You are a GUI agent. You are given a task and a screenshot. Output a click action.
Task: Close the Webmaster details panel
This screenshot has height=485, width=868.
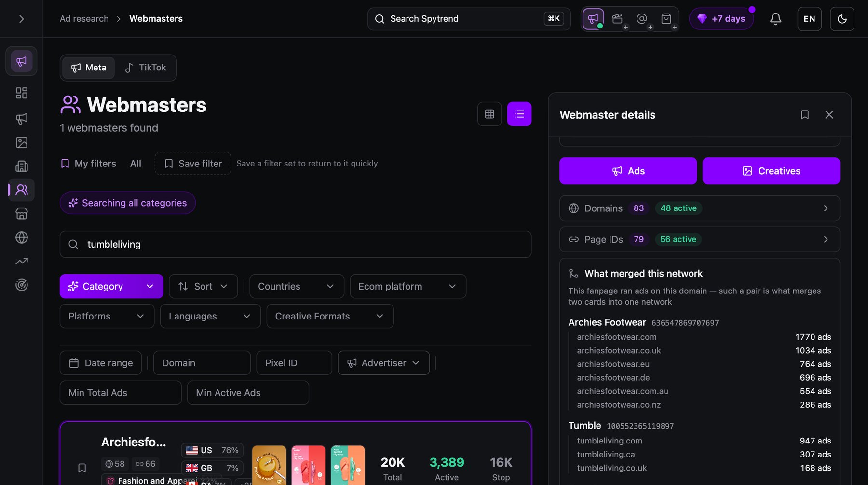pos(829,115)
